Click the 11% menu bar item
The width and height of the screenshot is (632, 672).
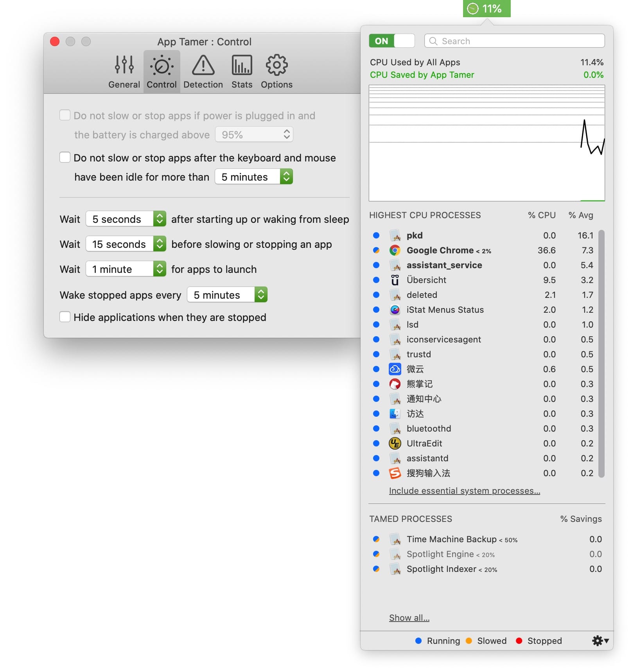(x=487, y=9)
